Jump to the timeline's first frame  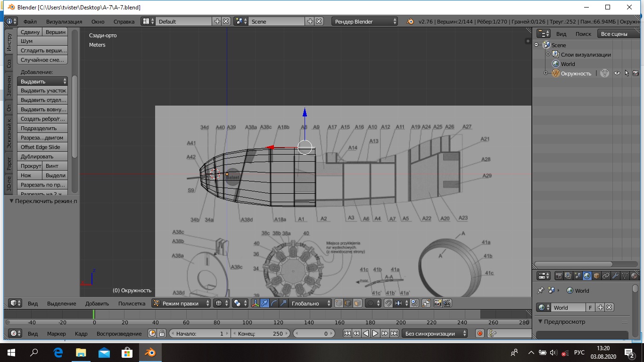pyautogui.click(x=347, y=334)
